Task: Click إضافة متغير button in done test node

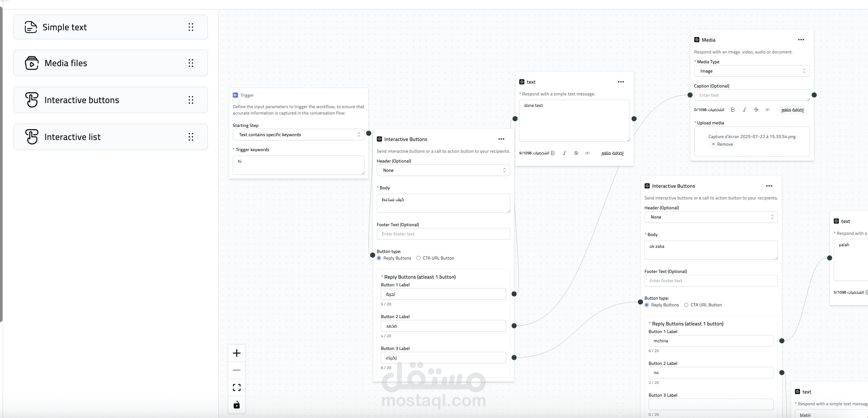Action: [612, 153]
